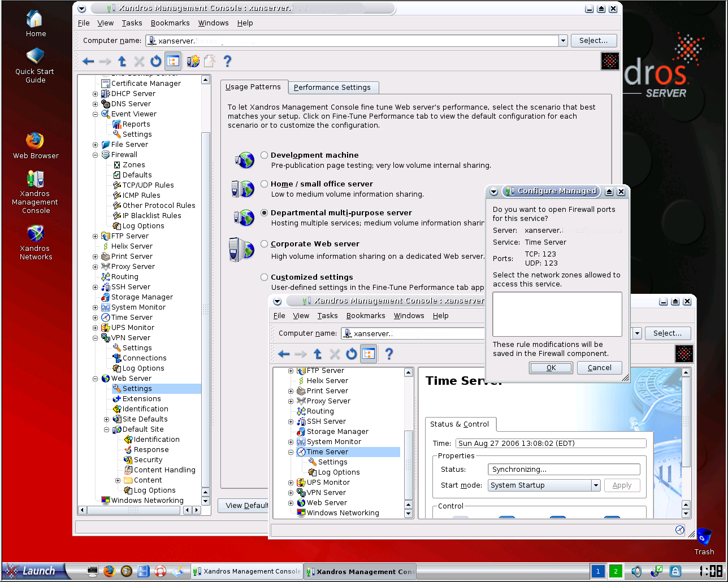This screenshot has width=728, height=582.
Task: Click the Reload icon in the main toolbar
Action: point(155,62)
